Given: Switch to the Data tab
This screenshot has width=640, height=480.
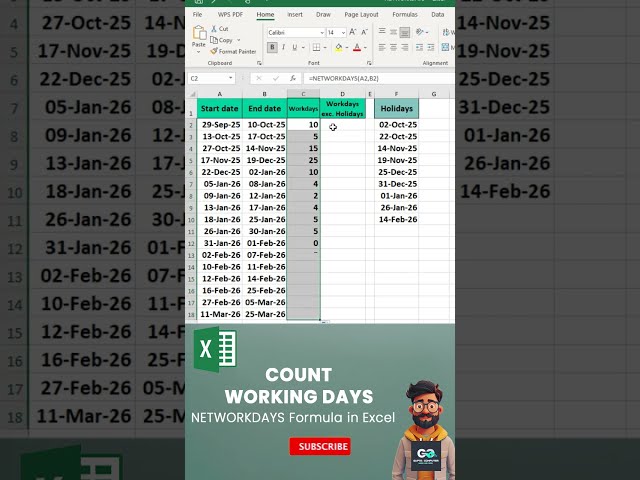Looking at the screenshot, I should tap(438, 14).
